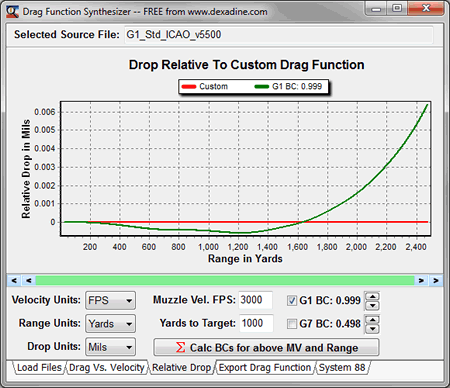450x388 pixels.
Task: Click the Muzzle Vel. FPS input field
Action: click(x=255, y=300)
